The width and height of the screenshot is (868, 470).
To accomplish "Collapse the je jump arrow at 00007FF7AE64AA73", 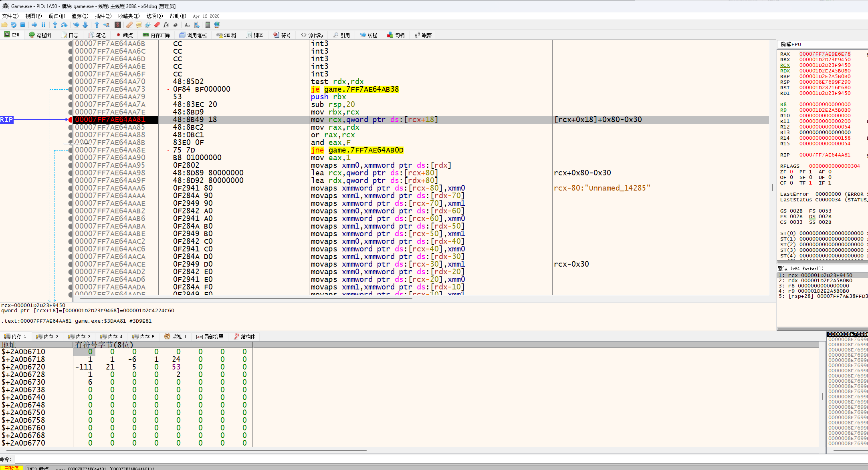I will point(168,89).
